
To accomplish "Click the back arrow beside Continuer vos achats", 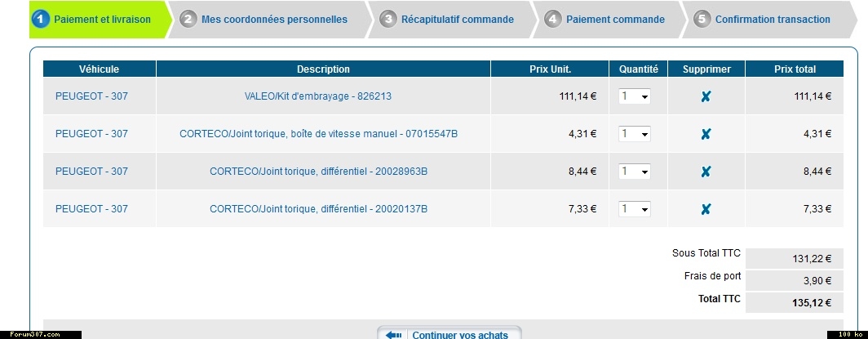I will [x=396, y=334].
